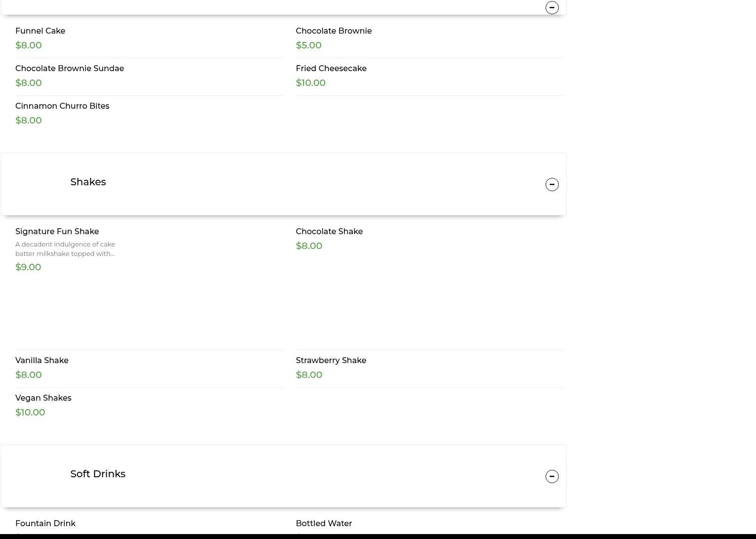Click the Signature Fun Shake description text

[65, 249]
